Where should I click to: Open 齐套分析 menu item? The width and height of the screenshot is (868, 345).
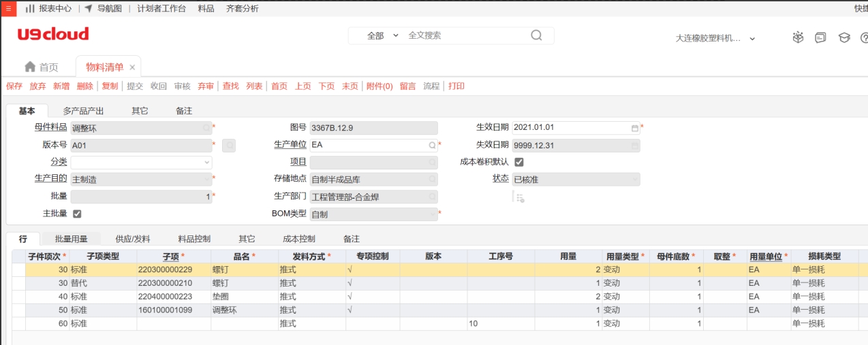243,8
